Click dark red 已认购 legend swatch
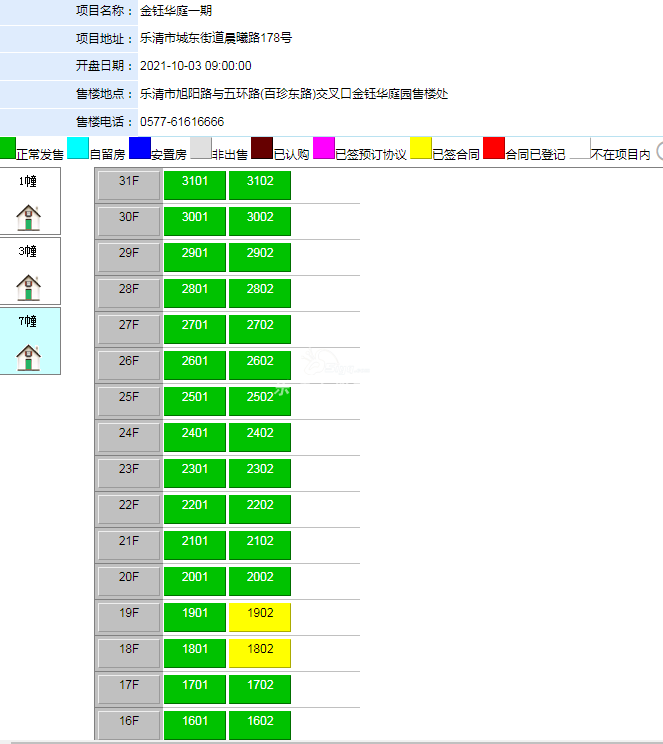663x744 pixels. 262,148
